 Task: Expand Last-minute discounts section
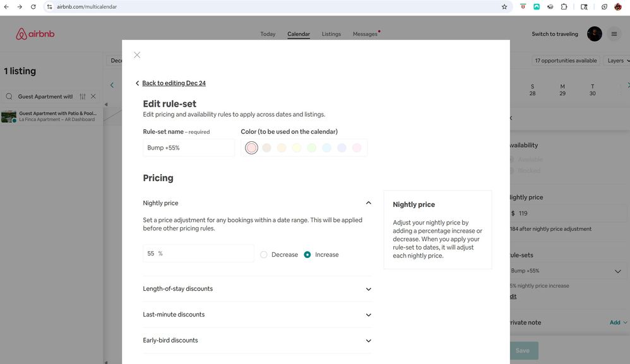(369, 315)
